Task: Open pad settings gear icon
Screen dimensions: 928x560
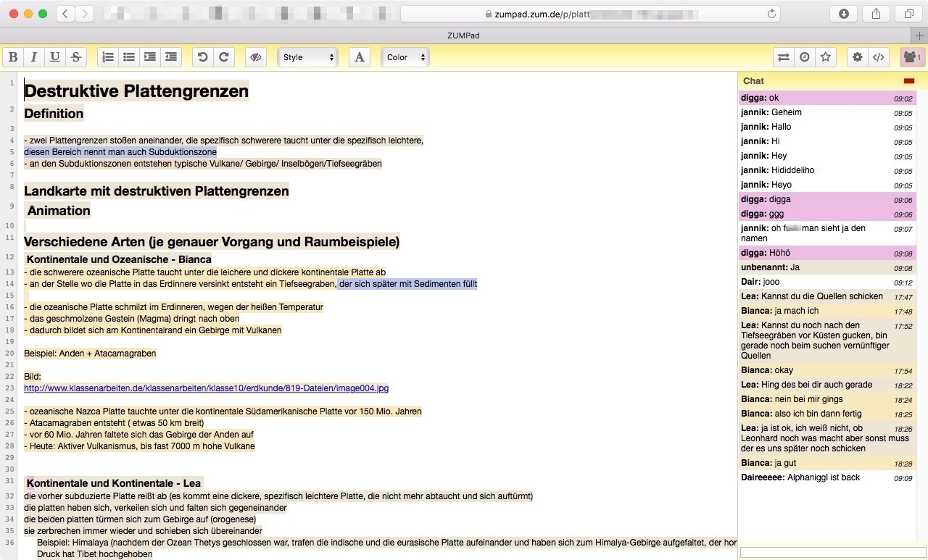Action: pos(858,57)
